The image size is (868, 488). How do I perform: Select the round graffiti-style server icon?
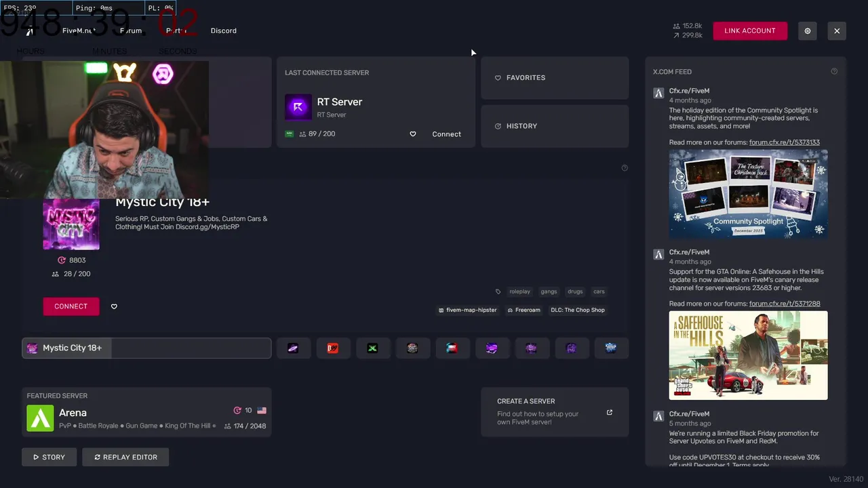click(x=412, y=348)
